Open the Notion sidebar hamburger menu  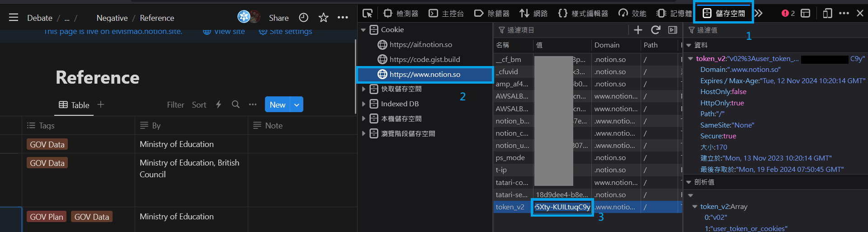(14, 18)
